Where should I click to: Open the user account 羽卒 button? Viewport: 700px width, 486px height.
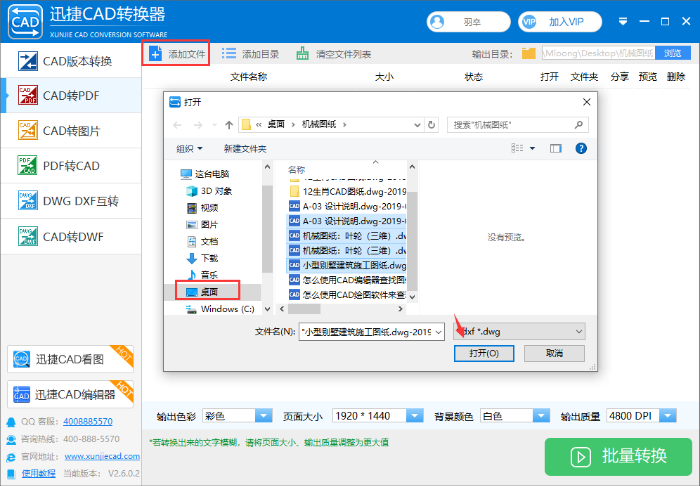468,22
